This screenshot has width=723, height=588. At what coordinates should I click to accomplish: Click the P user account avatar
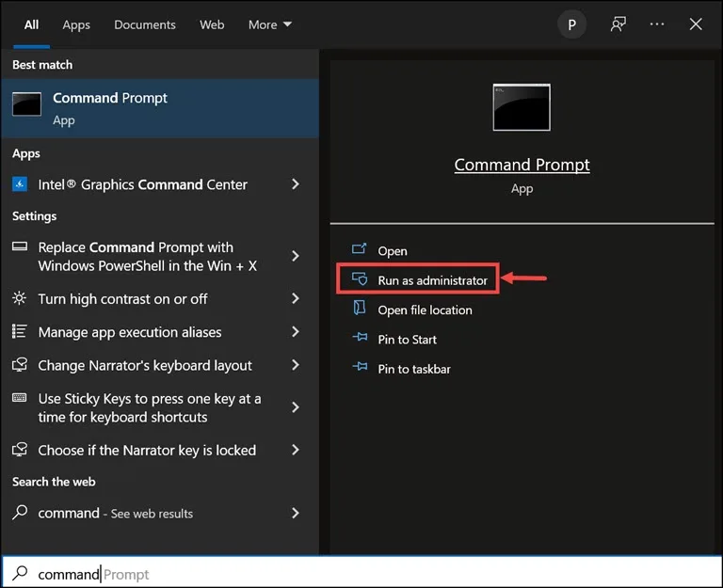tap(571, 24)
